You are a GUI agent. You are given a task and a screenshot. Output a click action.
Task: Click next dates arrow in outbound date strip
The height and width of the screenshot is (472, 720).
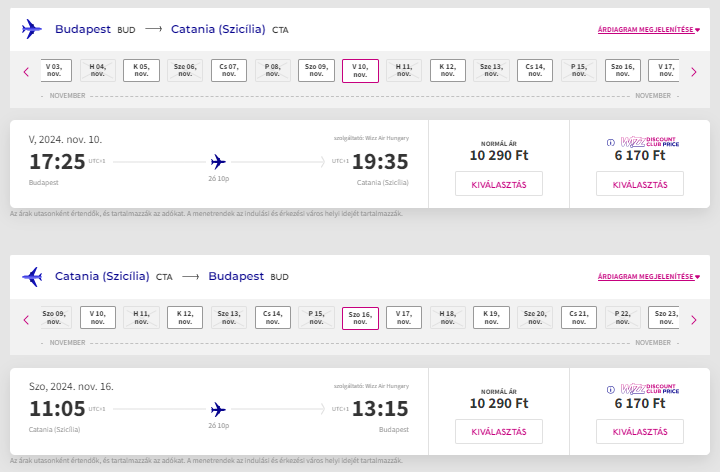[x=693, y=71]
